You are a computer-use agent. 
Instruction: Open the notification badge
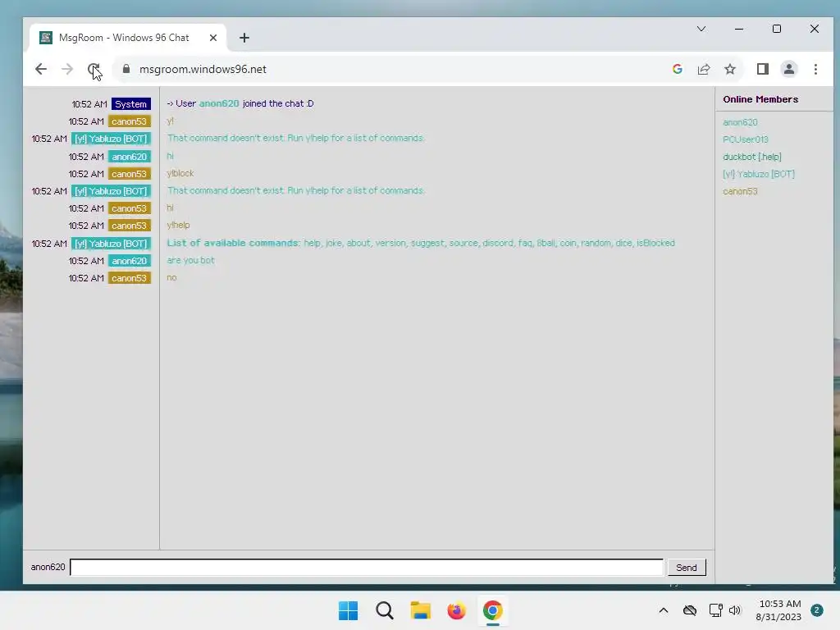pos(816,610)
